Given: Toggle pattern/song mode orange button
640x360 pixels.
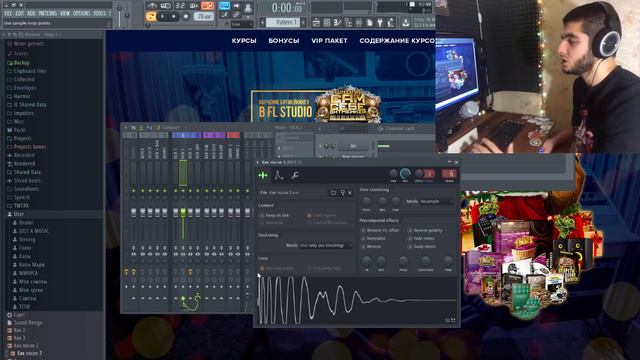Looking at the screenshot, I should click(151, 17).
